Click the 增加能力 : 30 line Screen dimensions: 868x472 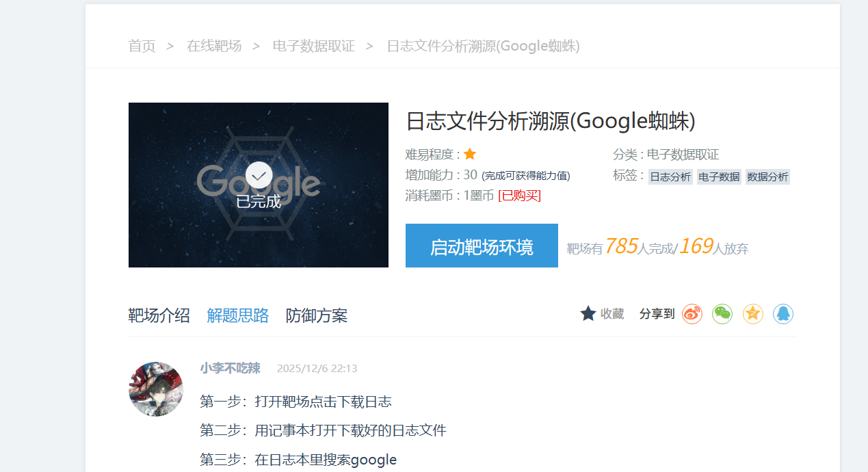[441, 175]
